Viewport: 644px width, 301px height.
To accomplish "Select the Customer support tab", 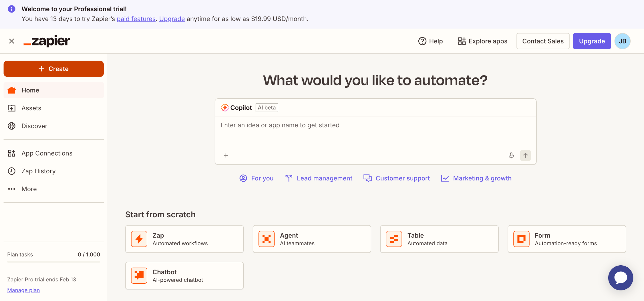I will pos(397,178).
